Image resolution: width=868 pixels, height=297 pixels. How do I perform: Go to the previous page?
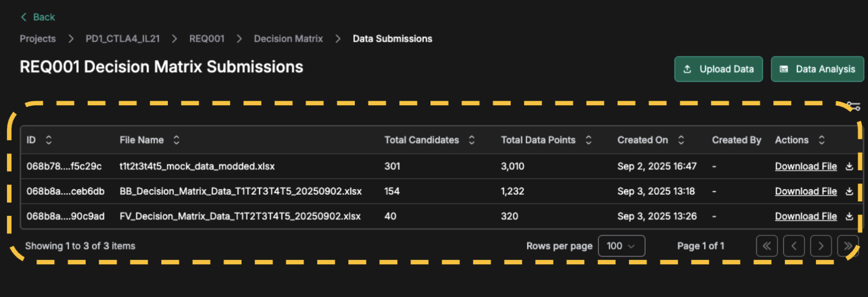coord(794,246)
